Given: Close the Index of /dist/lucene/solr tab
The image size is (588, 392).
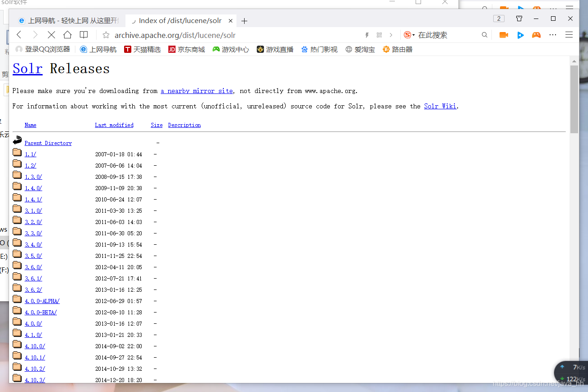Looking at the screenshot, I should tap(231, 21).
